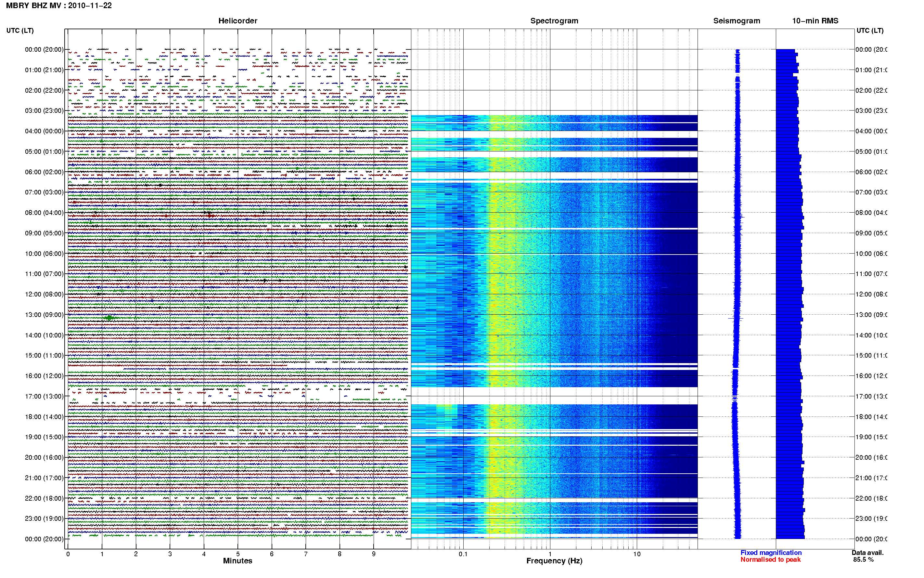Select the '0.1' tick on the Frequency axis
The image size is (924, 578).
point(463,554)
